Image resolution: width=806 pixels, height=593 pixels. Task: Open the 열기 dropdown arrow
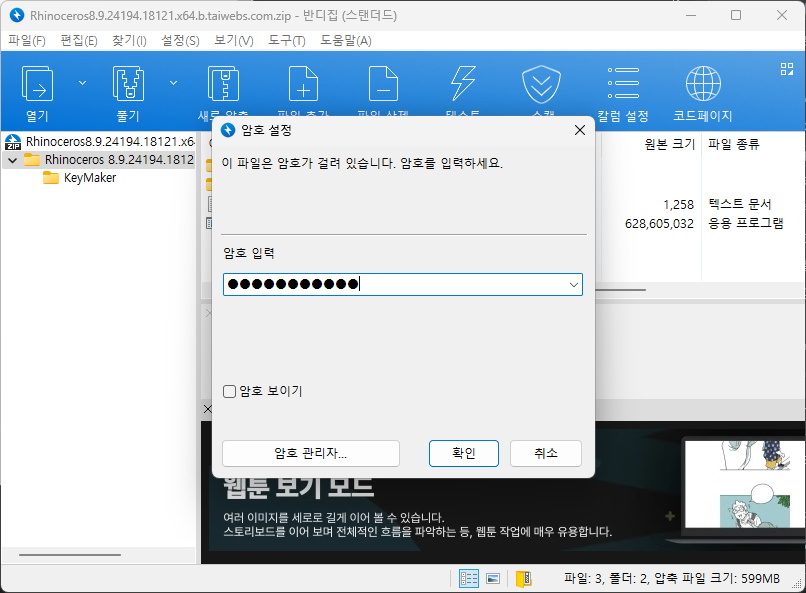tap(82, 83)
